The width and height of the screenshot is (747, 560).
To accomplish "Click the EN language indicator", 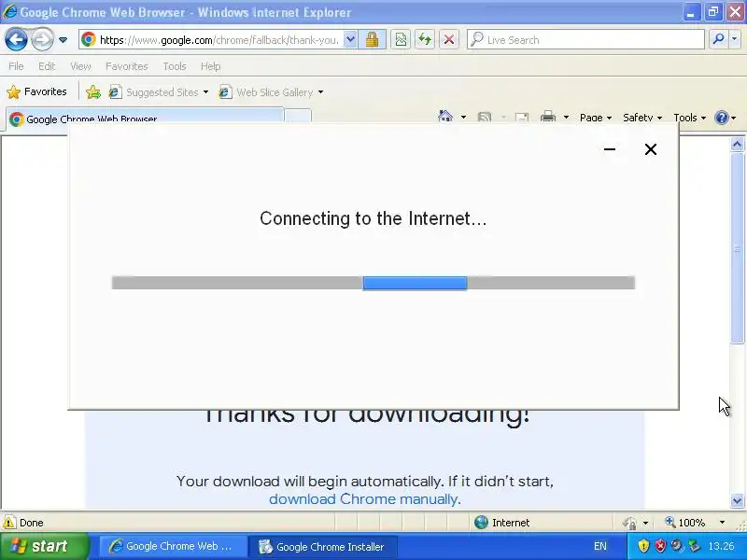I will (600, 546).
